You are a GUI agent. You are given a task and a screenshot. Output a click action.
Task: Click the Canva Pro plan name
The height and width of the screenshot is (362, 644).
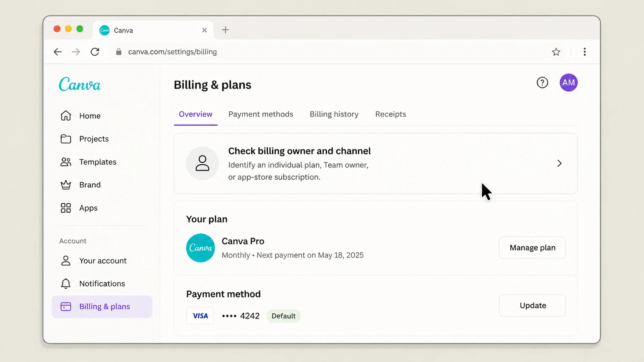tap(243, 241)
